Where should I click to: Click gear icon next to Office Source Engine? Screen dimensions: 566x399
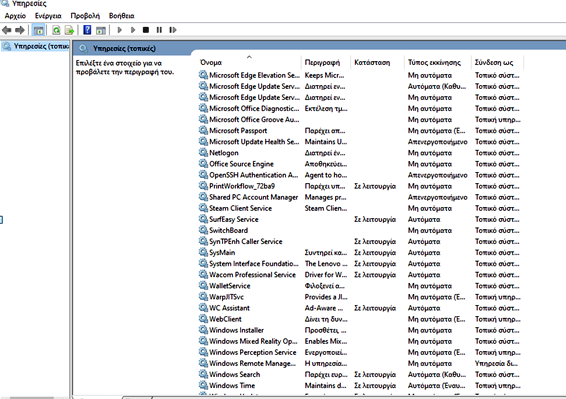pos(203,164)
